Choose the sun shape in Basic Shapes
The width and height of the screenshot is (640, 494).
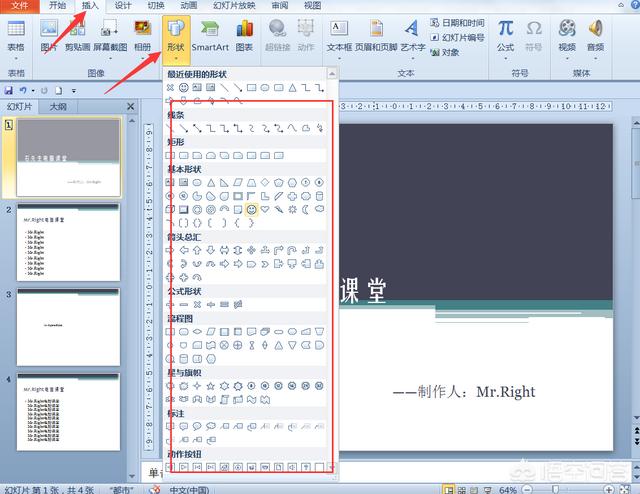click(x=292, y=209)
